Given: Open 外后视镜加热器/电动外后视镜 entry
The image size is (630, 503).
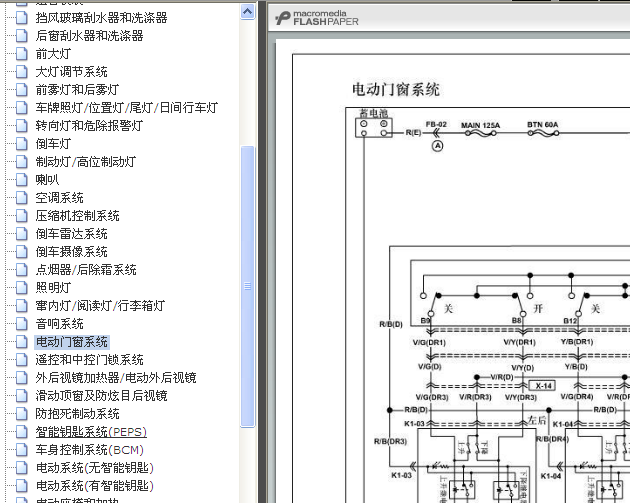Looking at the screenshot, I should [x=116, y=378].
